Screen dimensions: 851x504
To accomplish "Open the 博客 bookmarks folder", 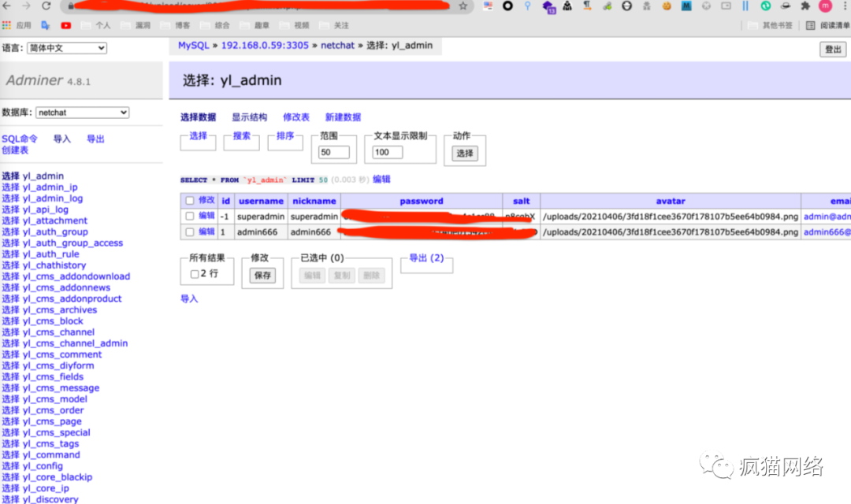I will (x=175, y=25).
